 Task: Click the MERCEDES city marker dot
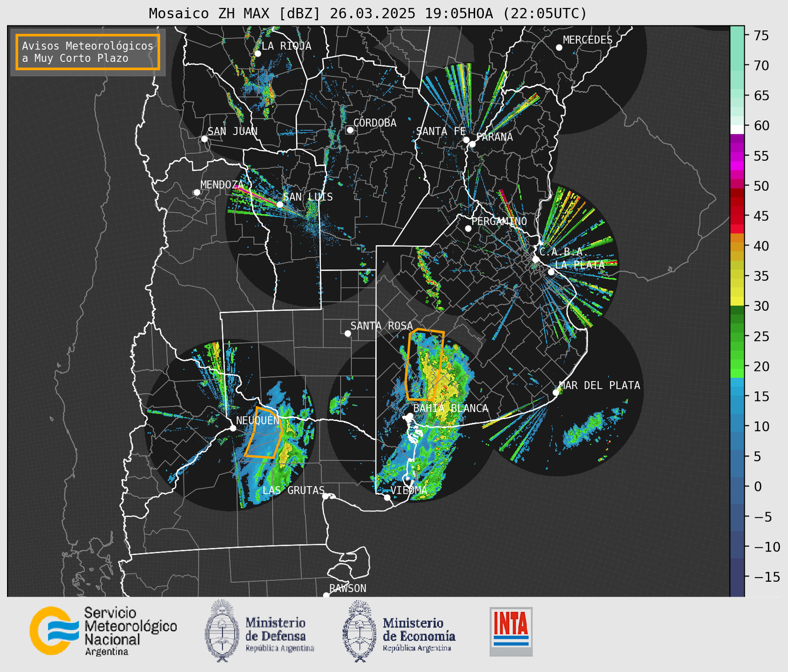[559, 48]
